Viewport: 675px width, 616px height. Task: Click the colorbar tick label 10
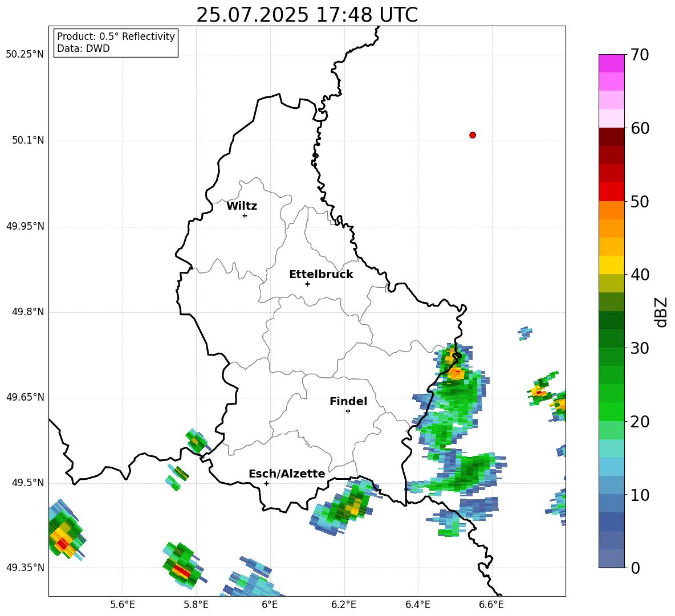click(640, 495)
